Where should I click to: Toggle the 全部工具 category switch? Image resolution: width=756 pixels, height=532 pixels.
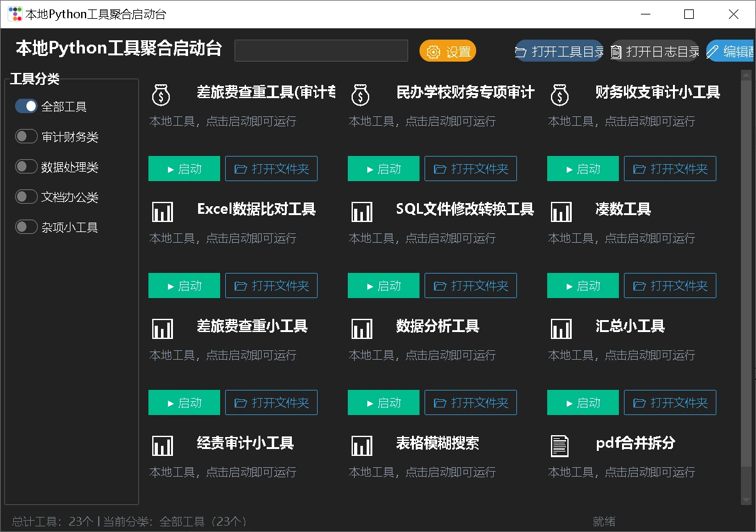(26, 106)
